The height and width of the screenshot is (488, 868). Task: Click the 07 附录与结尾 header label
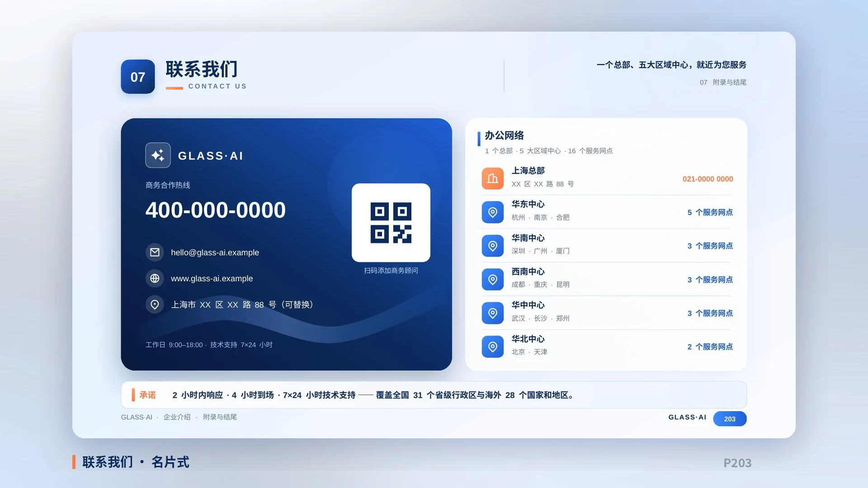(723, 82)
